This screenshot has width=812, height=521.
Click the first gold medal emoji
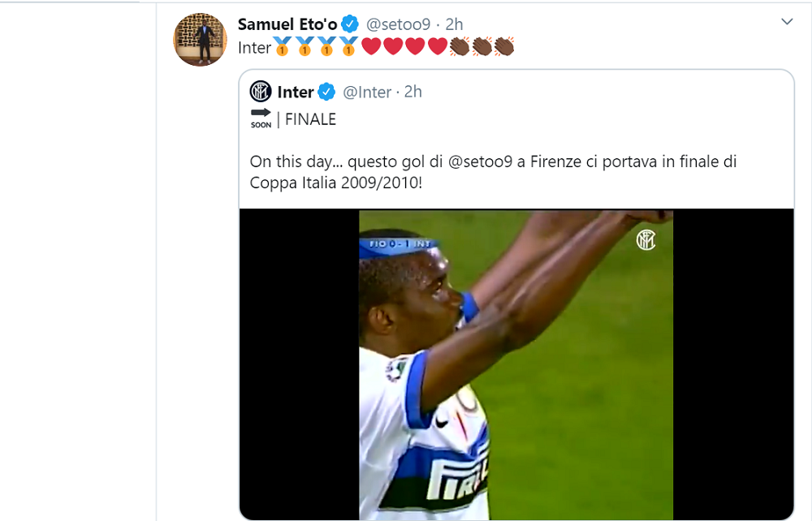(282, 48)
